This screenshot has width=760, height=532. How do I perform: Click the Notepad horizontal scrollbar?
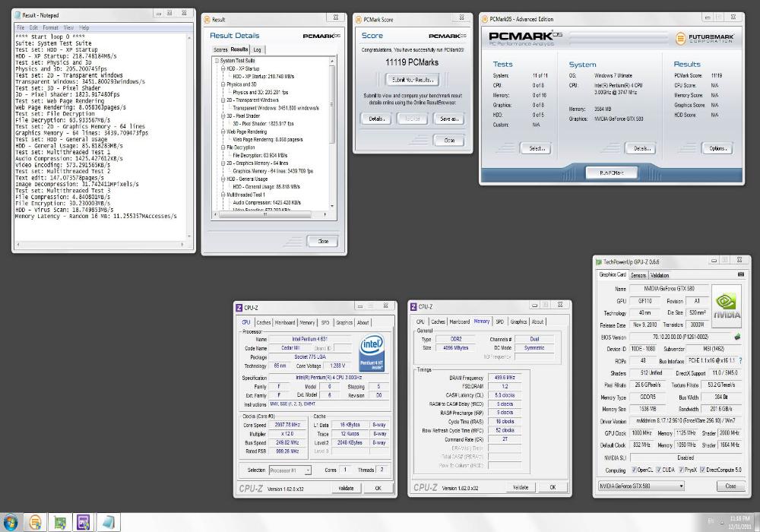click(100, 244)
